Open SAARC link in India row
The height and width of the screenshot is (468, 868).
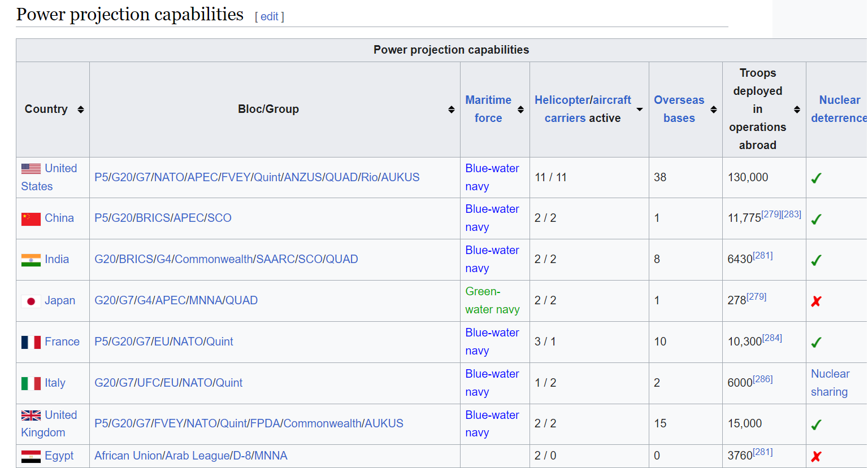click(x=276, y=259)
